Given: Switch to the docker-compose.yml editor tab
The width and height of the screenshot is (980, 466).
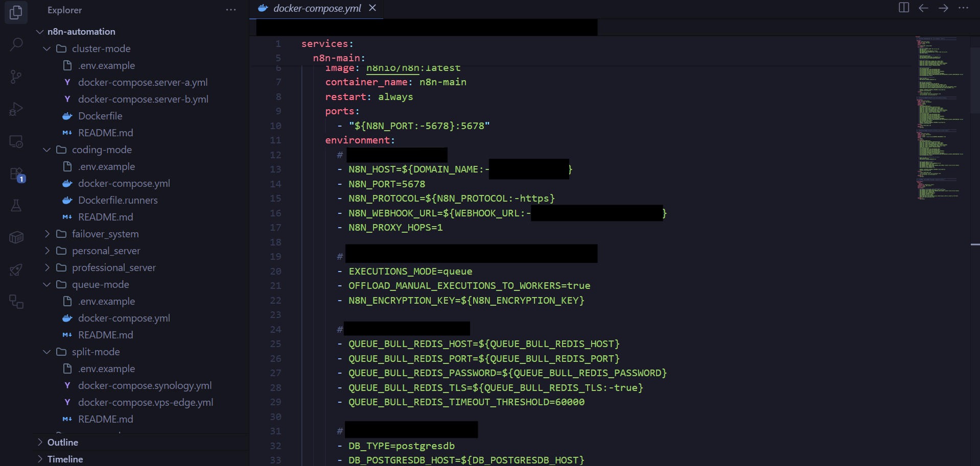Looking at the screenshot, I should [316, 9].
